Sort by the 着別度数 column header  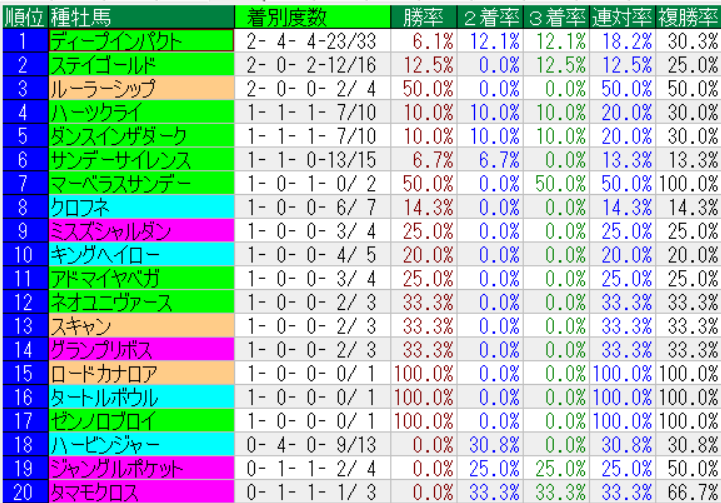[x=312, y=17]
